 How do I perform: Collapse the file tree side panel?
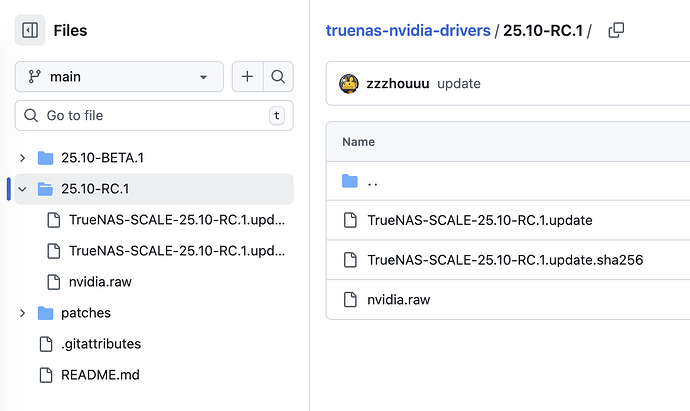point(30,31)
